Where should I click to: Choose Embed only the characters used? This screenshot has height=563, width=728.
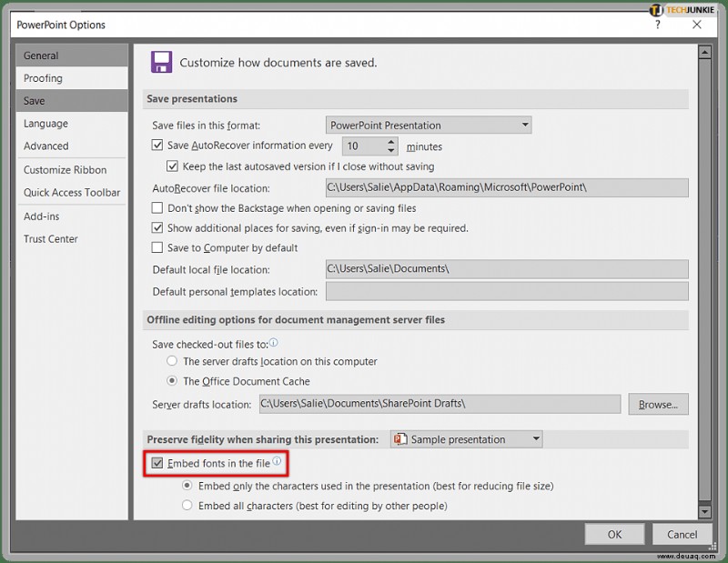187,486
